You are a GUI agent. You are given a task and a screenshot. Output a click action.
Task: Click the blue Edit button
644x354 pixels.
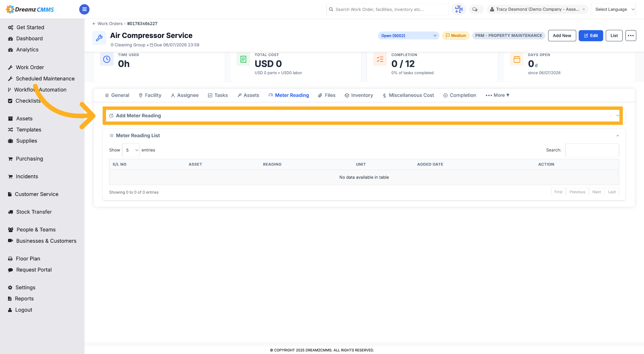pyautogui.click(x=591, y=36)
